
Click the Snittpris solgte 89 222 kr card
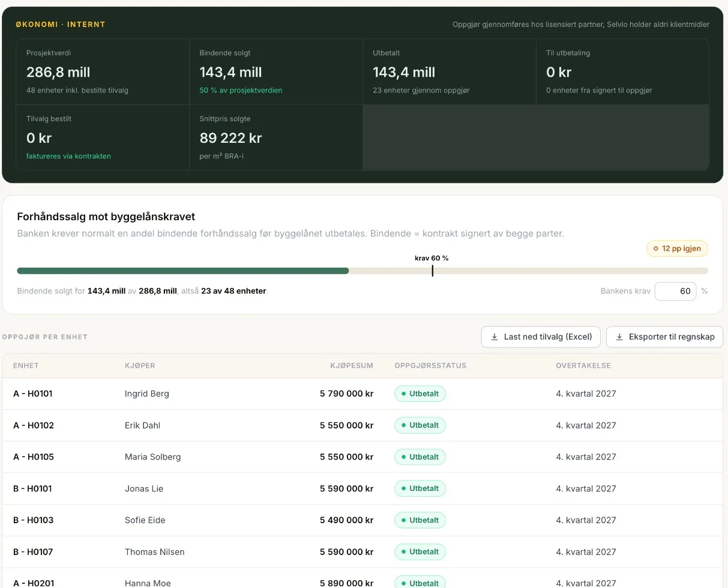(276, 138)
